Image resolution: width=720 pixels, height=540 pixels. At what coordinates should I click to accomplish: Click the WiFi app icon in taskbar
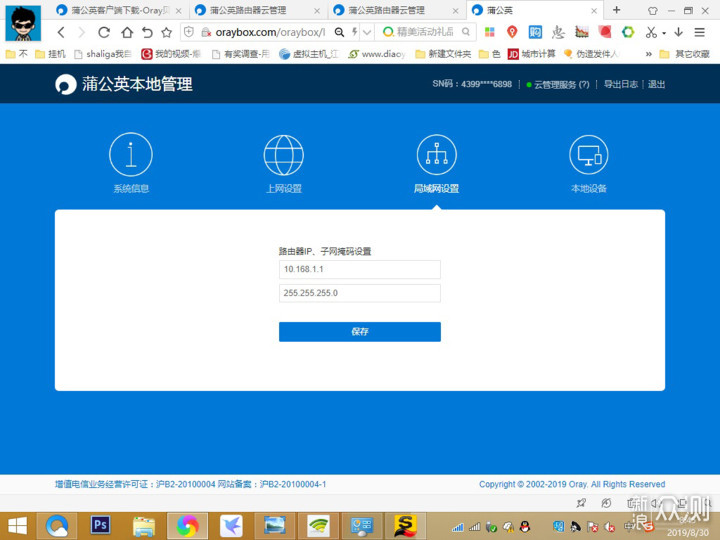318,525
